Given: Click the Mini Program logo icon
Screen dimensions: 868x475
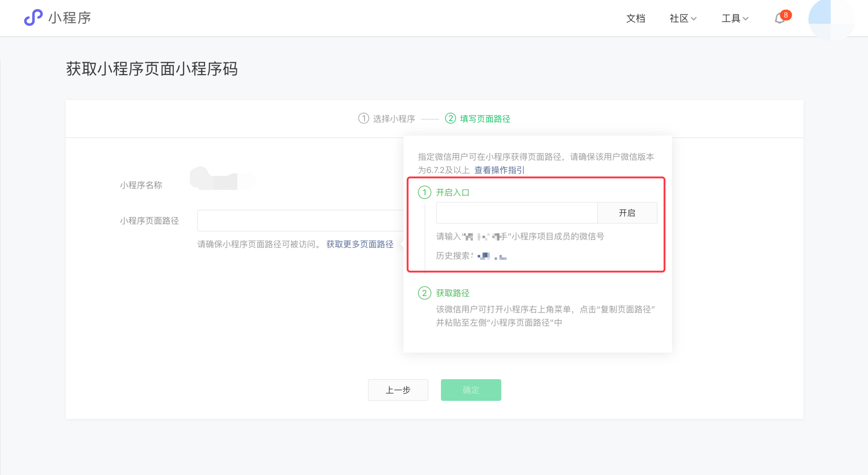Looking at the screenshot, I should click(x=33, y=18).
